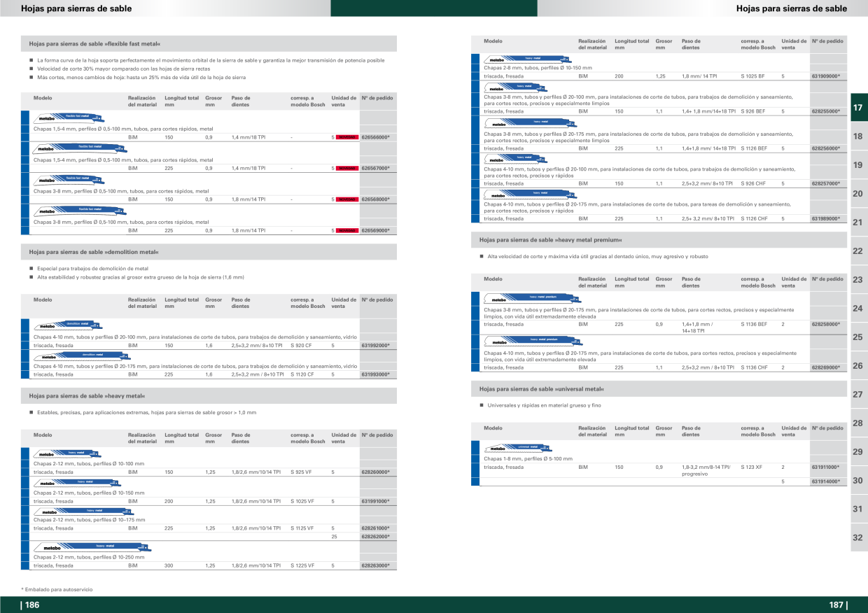Open chapter tab 29
Viewport: 868px width, 613px height.
(x=859, y=452)
